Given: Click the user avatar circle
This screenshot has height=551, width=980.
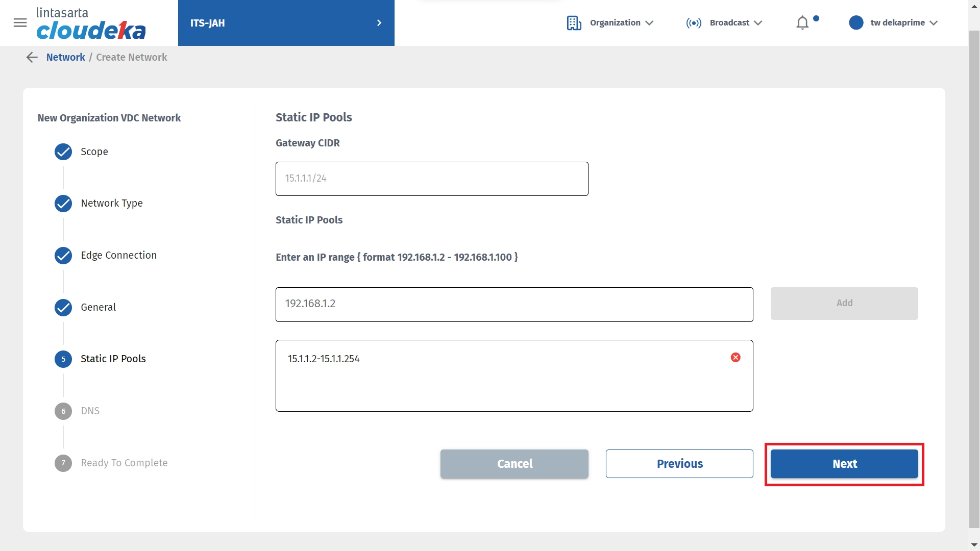Looking at the screenshot, I should pyautogui.click(x=856, y=23).
